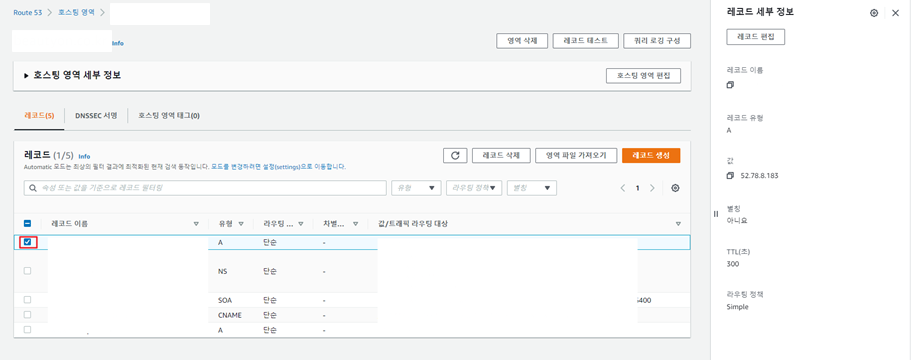This screenshot has height=360, width=913.
Task: Open the Info link beside the zone name
Action: tap(118, 43)
